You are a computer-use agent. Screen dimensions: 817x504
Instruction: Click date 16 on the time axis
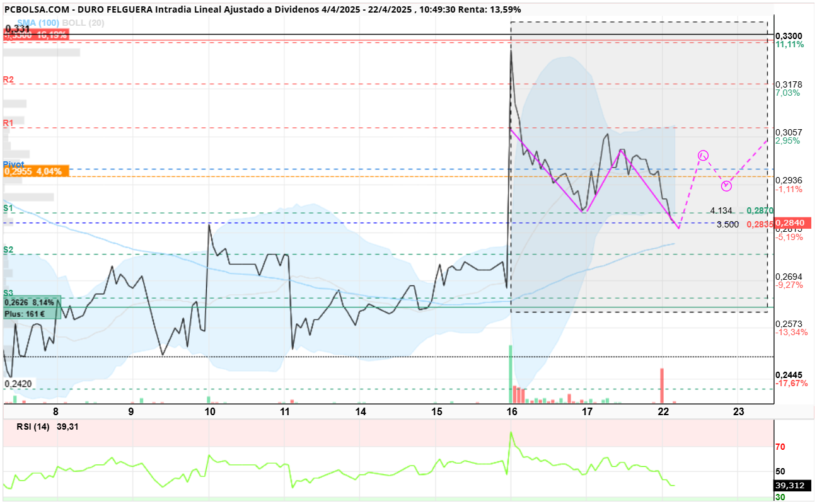point(511,412)
